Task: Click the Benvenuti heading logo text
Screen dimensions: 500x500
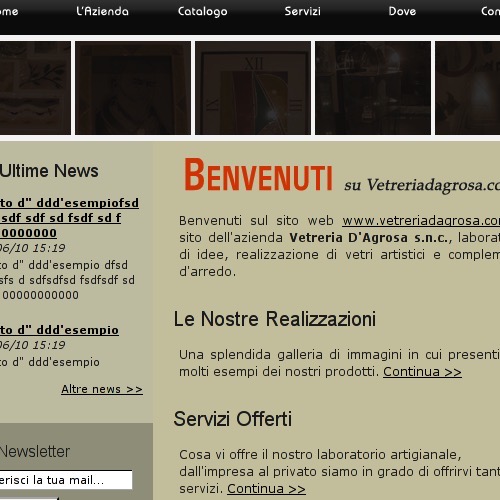Action: pos(258,175)
